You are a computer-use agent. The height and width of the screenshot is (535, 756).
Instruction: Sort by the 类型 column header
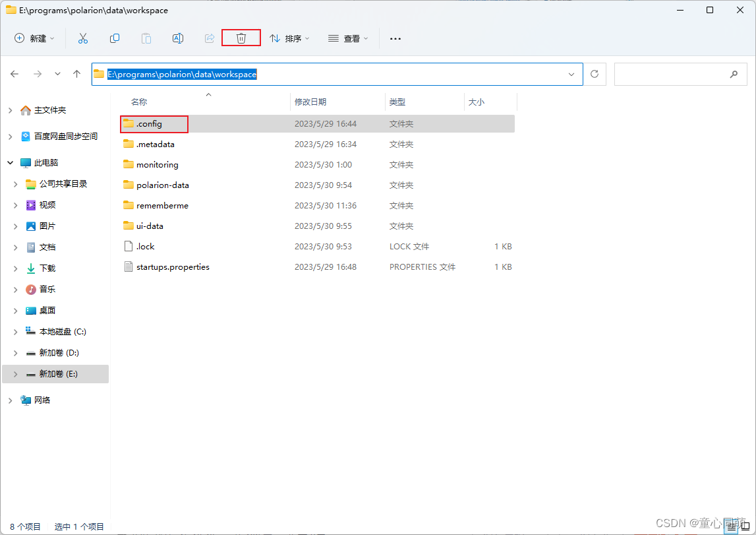coord(397,102)
